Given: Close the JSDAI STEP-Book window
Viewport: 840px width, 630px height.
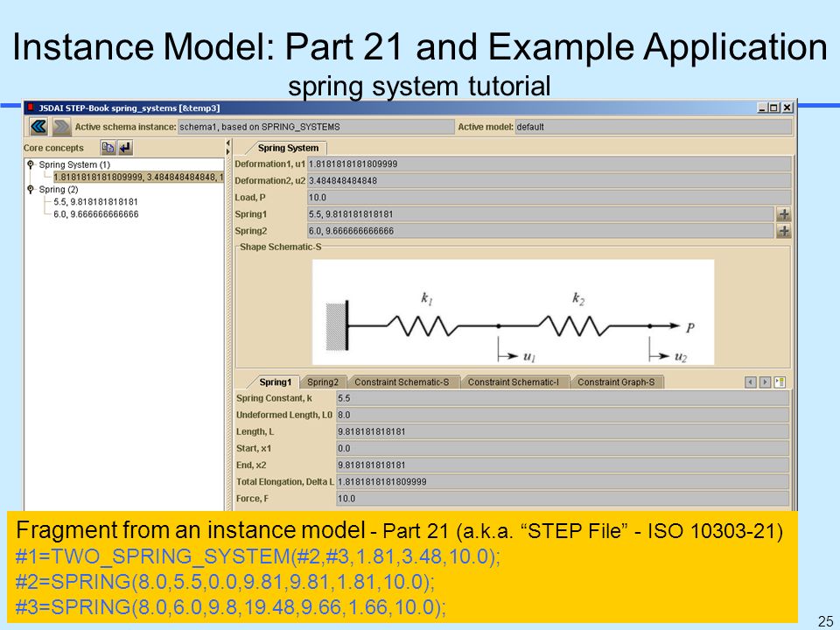Looking at the screenshot, I should 787,108.
